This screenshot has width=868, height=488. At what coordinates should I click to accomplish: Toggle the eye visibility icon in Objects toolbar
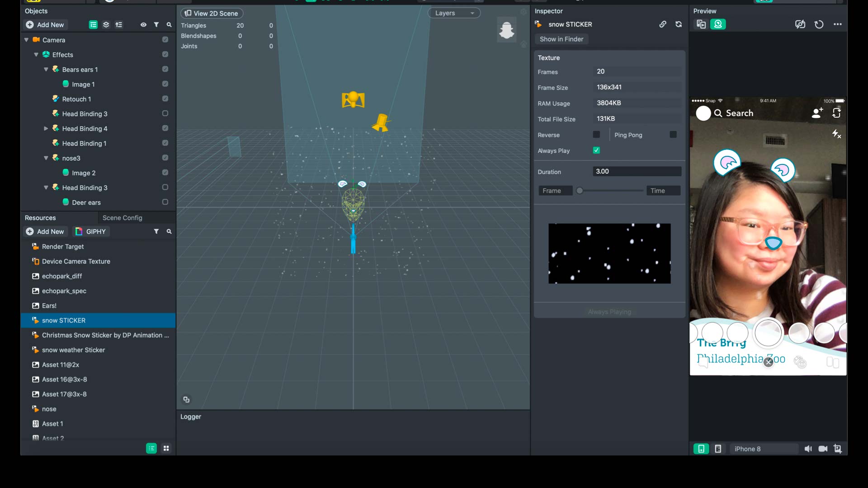point(143,25)
